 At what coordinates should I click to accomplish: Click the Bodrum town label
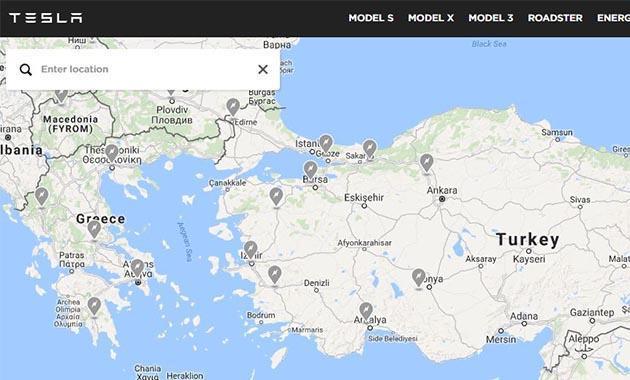tap(261, 315)
